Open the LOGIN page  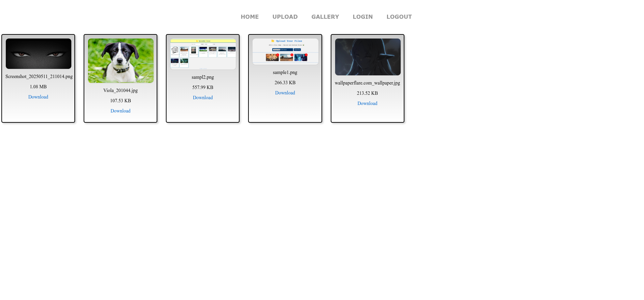(x=362, y=17)
